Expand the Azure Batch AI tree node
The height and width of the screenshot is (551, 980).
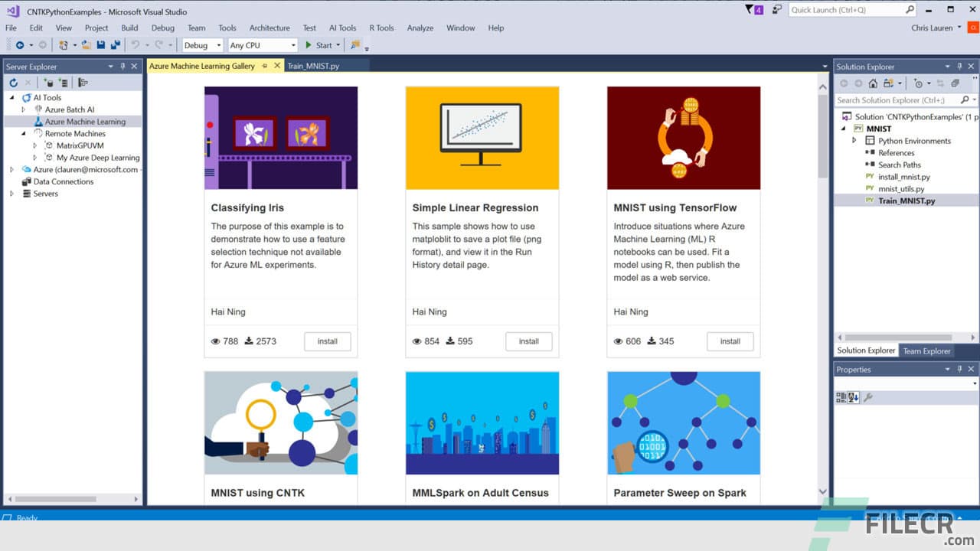tap(24, 109)
